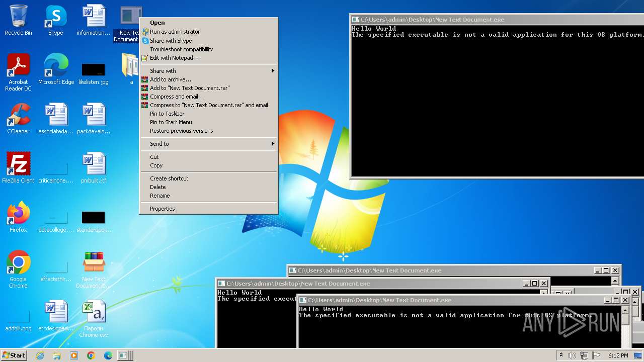The height and width of the screenshot is (362, 644).
Task: Choose Copy in the context menu
Action: 208,165
